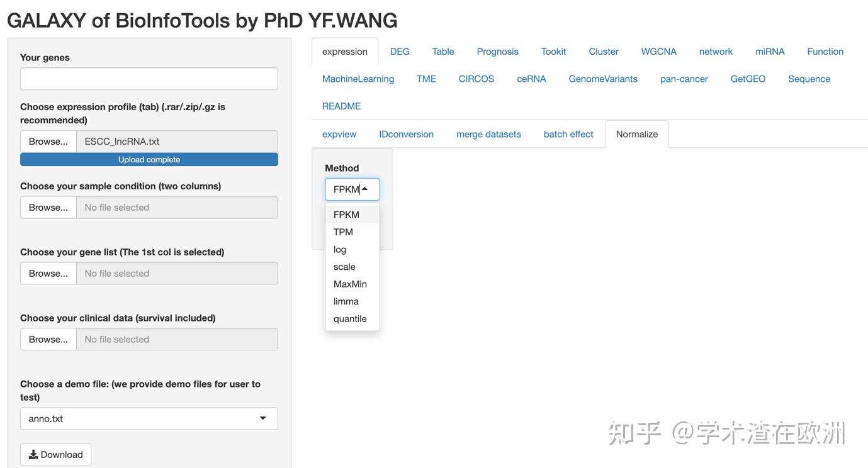Open the demo file selector caret
This screenshot has width=868, height=468.
pyautogui.click(x=263, y=418)
